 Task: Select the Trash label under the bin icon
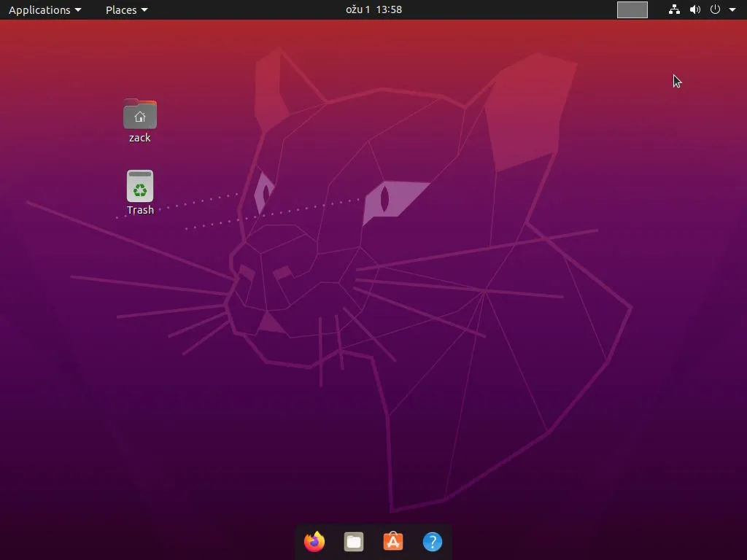pyautogui.click(x=139, y=210)
